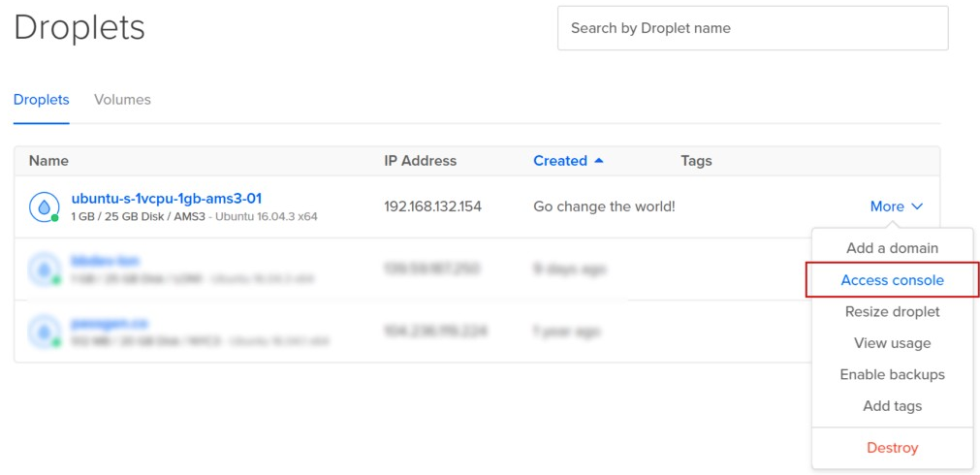Click the Name column header
980x475 pixels.
tap(48, 161)
